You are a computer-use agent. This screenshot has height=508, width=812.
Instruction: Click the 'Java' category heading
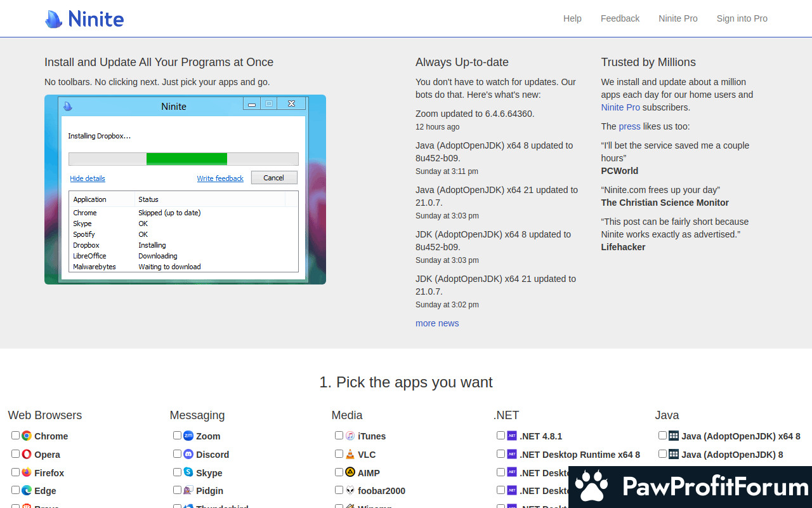click(x=667, y=415)
